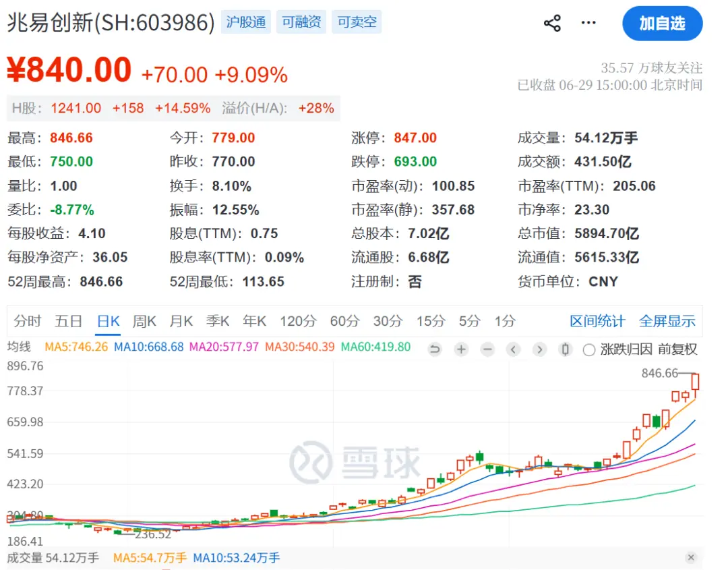
Task: Select the 周K chart tab
Action: point(144,321)
